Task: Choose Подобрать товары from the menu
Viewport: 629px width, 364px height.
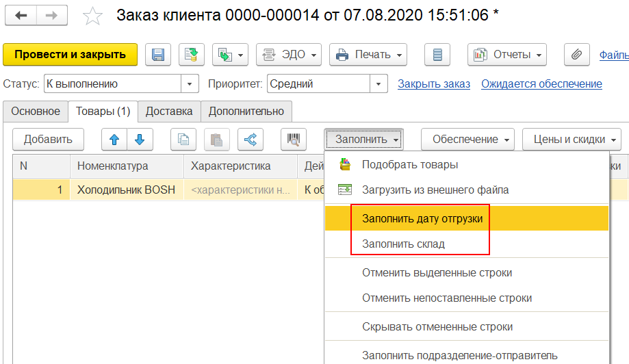Action: click(x=409, y=164)
